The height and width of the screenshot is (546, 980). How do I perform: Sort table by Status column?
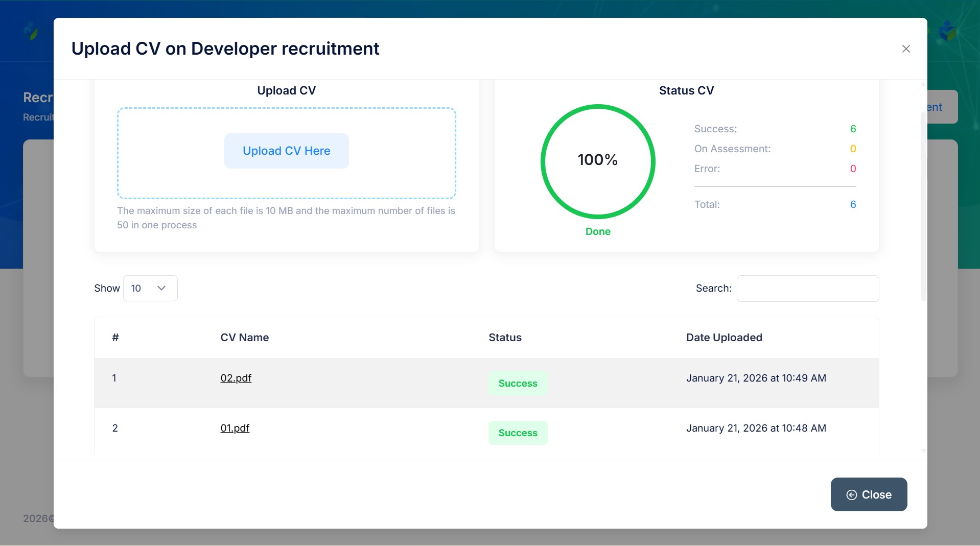click(505, 338)
